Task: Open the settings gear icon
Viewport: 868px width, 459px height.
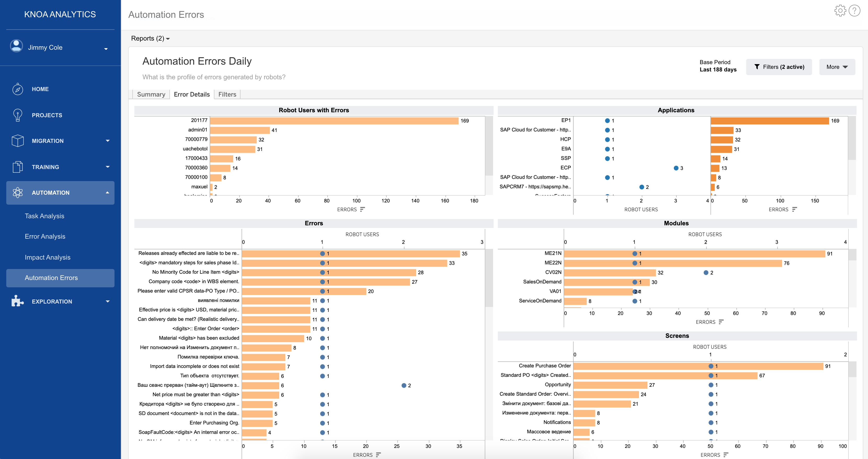Action: click(x=840, y=11)
